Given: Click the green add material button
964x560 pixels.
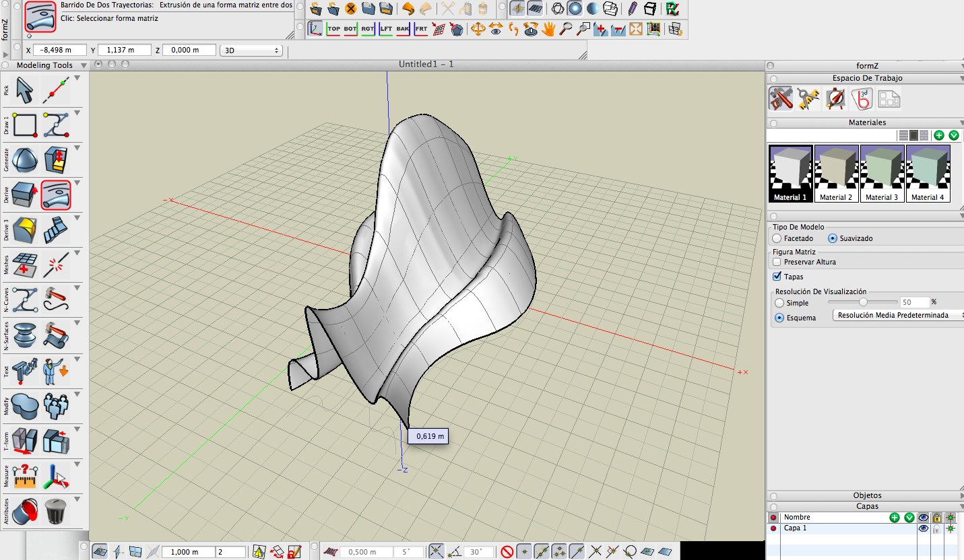Looking at the screenshot, I should pos(939,135).
